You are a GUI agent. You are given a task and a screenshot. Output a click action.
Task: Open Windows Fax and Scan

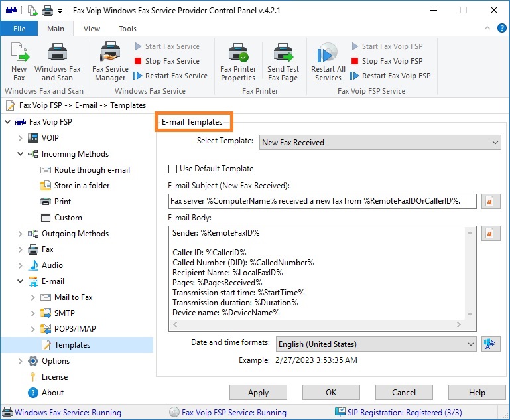(x=57, y=62)
